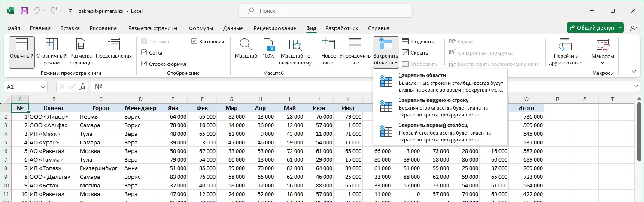
Task: Click cell with ООО «Лидер»
Action: (53, 116)
